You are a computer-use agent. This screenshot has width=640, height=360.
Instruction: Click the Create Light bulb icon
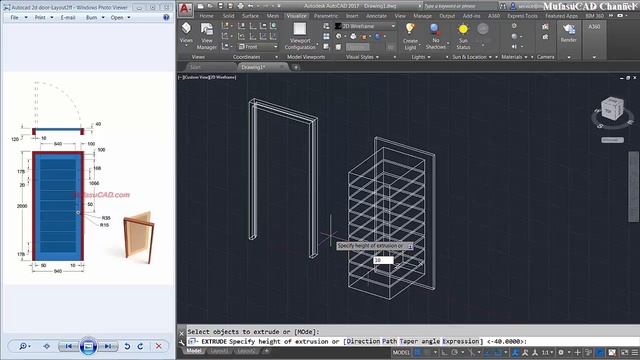tap(410, 29)
